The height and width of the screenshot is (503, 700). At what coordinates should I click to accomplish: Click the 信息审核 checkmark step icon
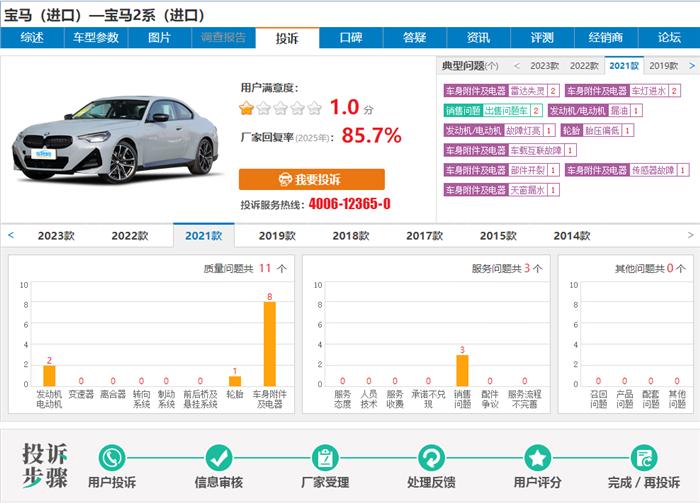pos(218,458)
